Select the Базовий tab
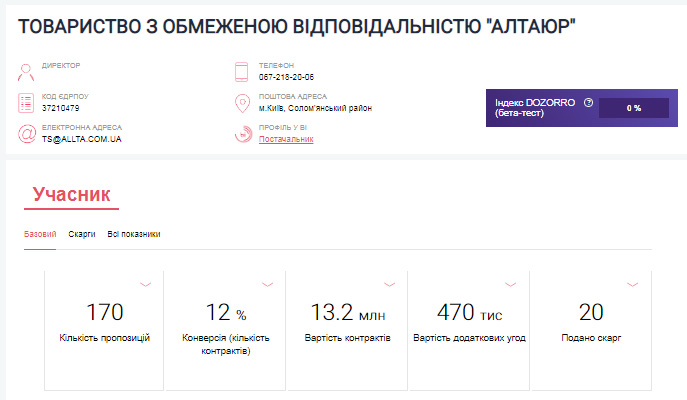 [x=40, y=234]
